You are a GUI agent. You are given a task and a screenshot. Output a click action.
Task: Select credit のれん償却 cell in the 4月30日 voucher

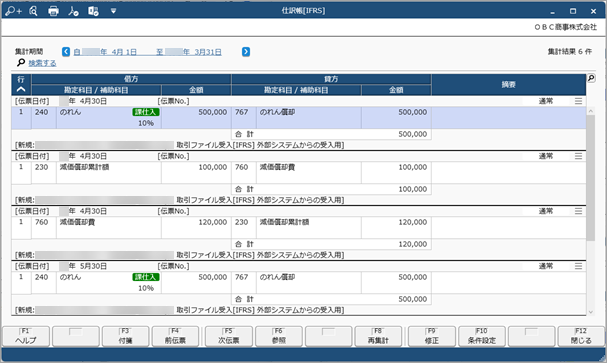pos(309,118)
